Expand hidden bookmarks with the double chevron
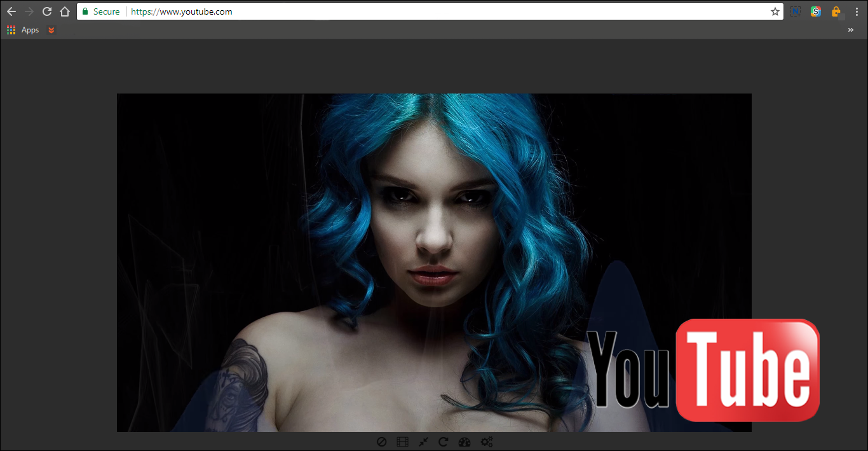Image resolution: width=868 pixels, height=451 pixels. tap(851, 30)
